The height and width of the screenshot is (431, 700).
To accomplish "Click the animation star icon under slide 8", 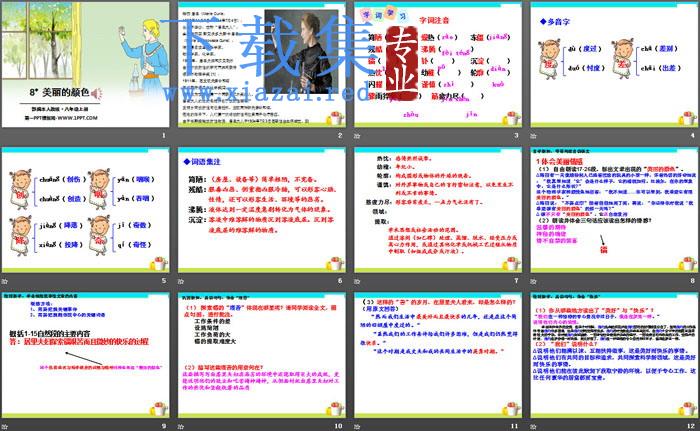I will coord(533,281).
